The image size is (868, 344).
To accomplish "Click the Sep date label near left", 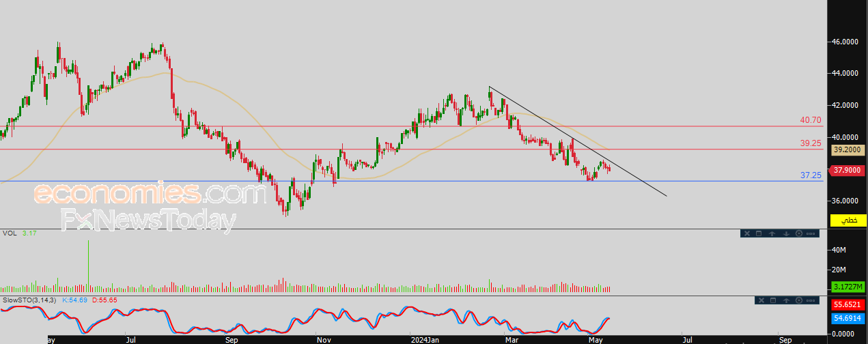I will 232,339.
